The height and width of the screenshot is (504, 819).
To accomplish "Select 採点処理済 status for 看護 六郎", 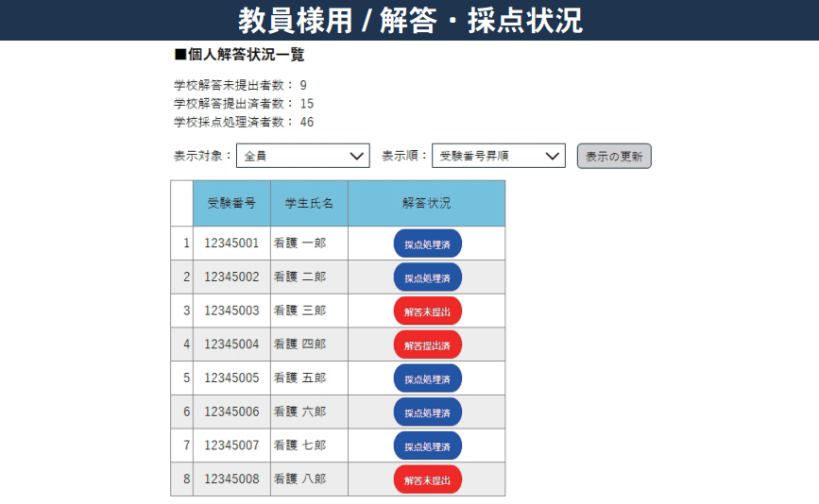I will coord(427,412).
